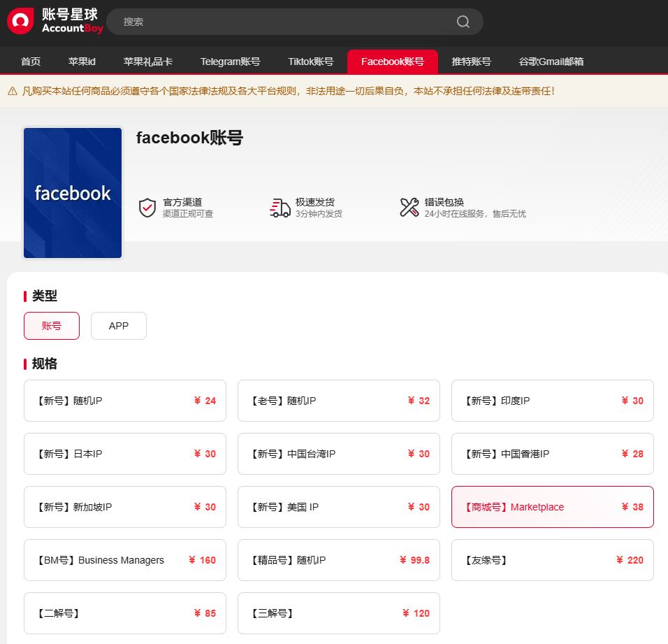Switch to the Tiktok账号 section

tap(310, 62)
